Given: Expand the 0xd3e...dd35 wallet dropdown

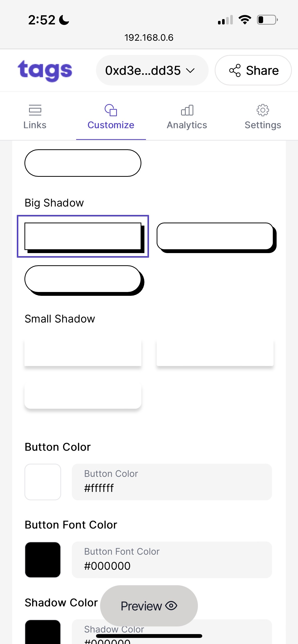Looking at the screenshot, I should tap(152, 70).
